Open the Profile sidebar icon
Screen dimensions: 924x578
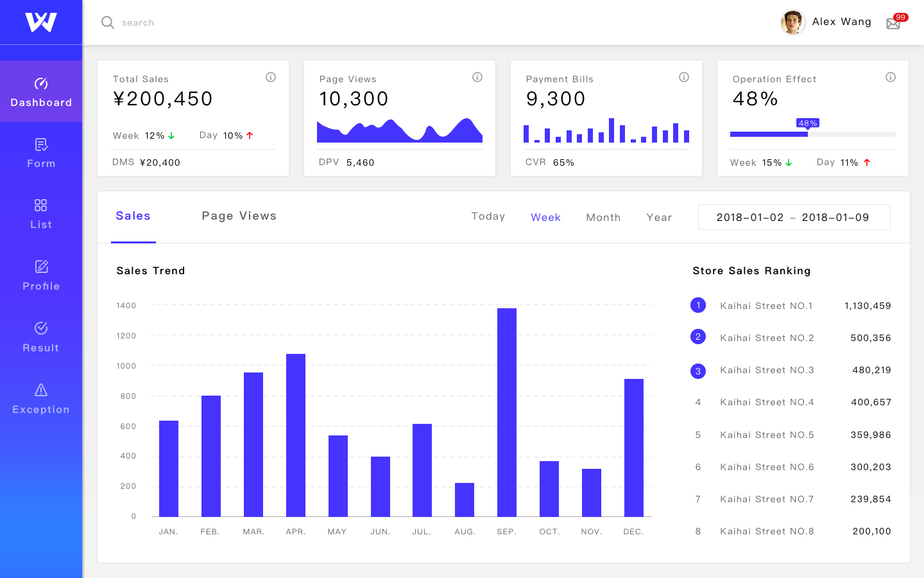click(41, 267)
